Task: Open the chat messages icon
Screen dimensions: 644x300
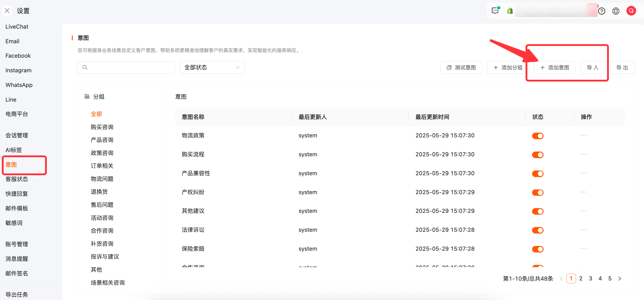Action: (x=495, y=11)
